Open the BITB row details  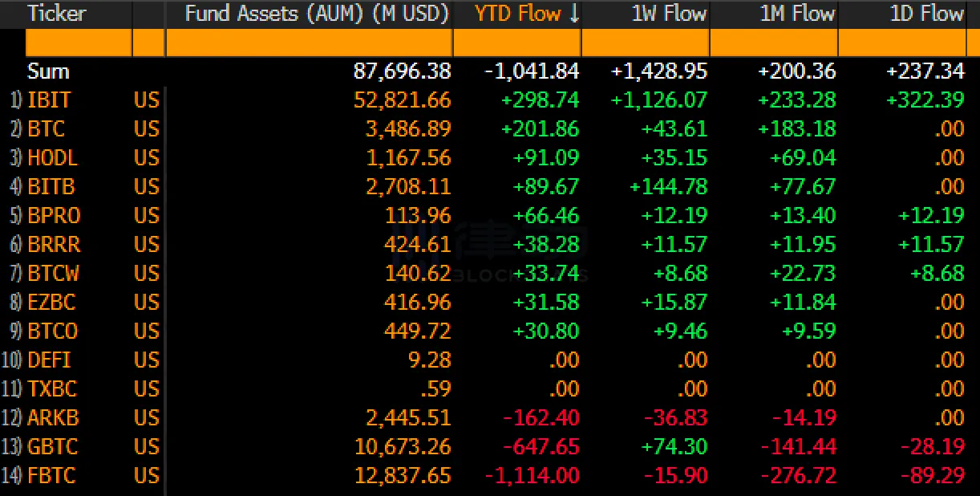tap(50, 186)
